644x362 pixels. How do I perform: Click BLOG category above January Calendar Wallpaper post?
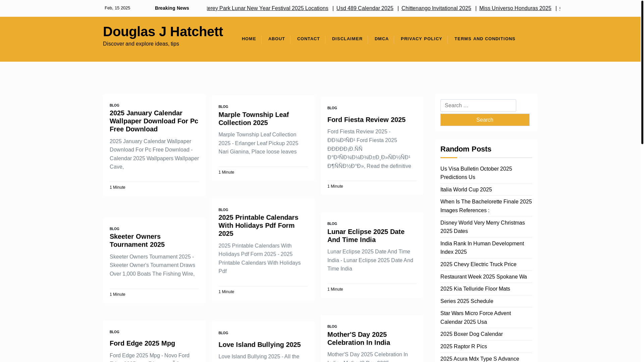coord(114,106)
